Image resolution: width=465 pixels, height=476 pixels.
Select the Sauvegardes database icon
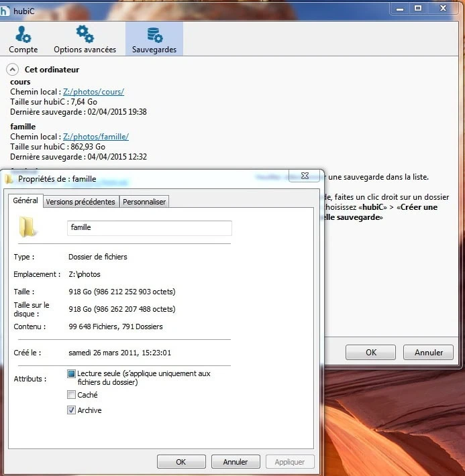coord(154,34)
